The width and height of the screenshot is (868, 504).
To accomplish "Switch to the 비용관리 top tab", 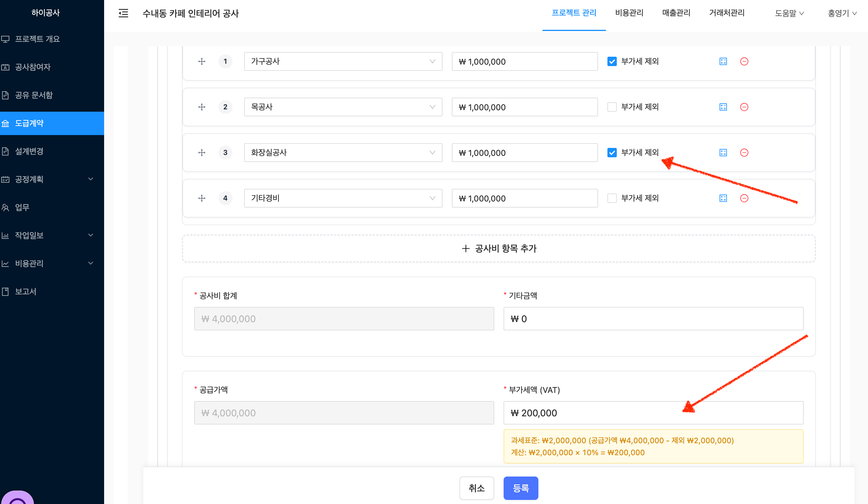I will click(629, 13).
